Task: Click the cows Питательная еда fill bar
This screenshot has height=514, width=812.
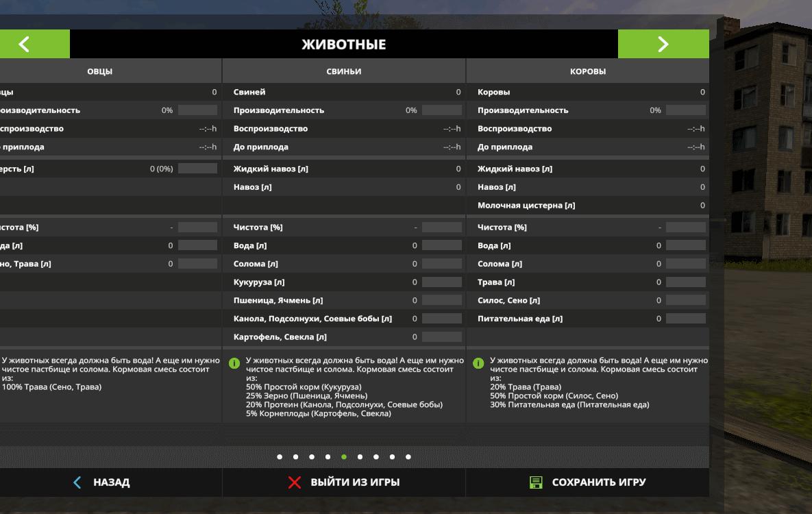Action: (685, 318)
